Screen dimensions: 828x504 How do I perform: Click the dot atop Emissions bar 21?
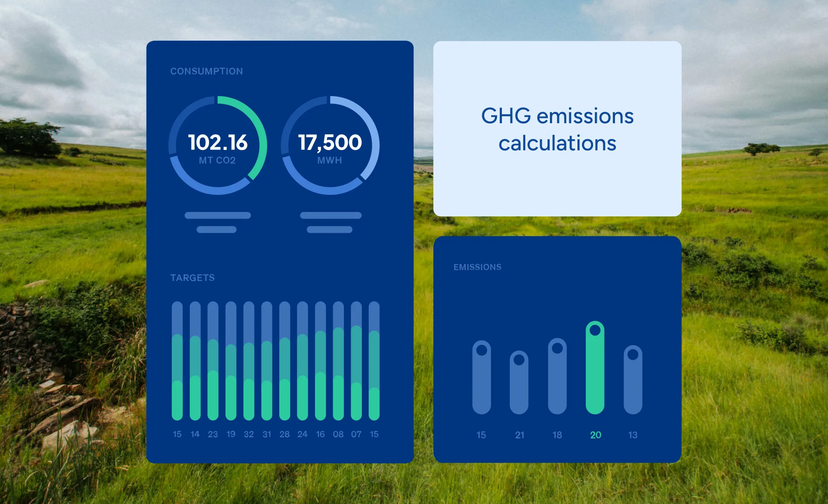pyautogui.click(x=519, y=360)
